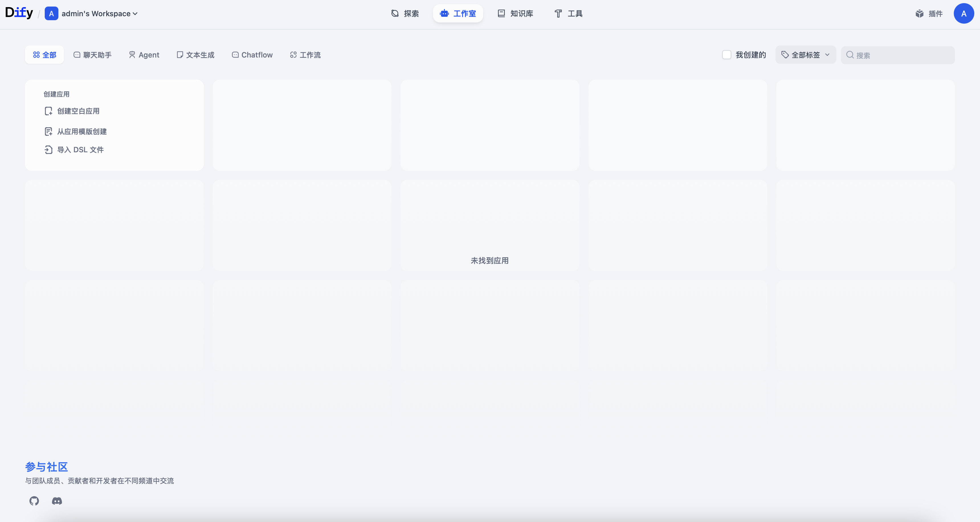980x522 pixels.
Task: Click the Dify logo
Action: tap(19, 13)
